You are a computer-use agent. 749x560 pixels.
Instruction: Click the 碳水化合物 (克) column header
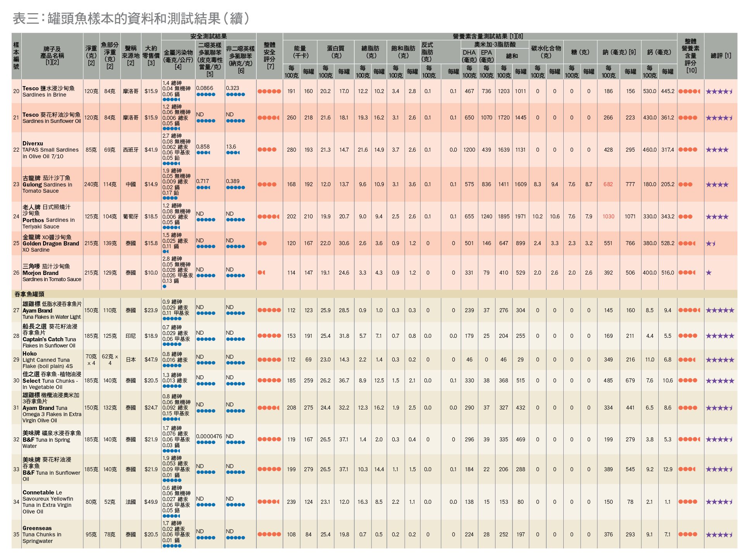click(546, 52)
